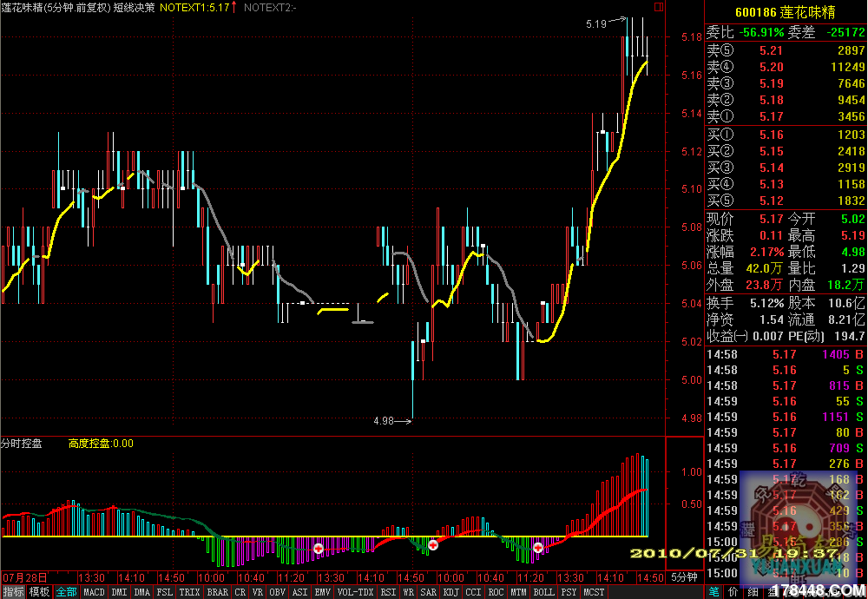This screenshot has height=599, width=868.
Task: Click the rightmost red circle signal marker
Action: coord(538,548)
